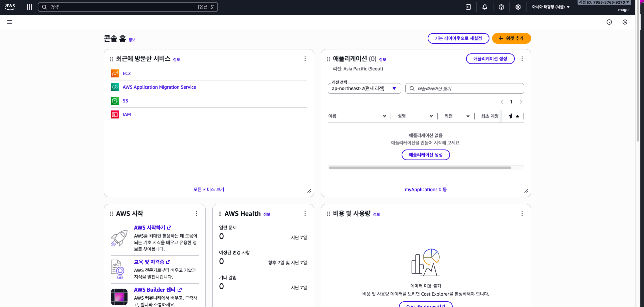Image resolution: width=644 pixels, height=307 pixels.
Task: Open the notifications bell
Action: click(485, 7)
